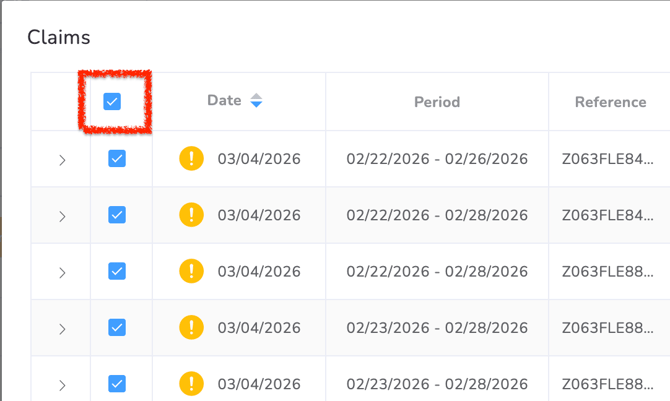Click the warning icon in the third claim row

[x=191, y=271]
